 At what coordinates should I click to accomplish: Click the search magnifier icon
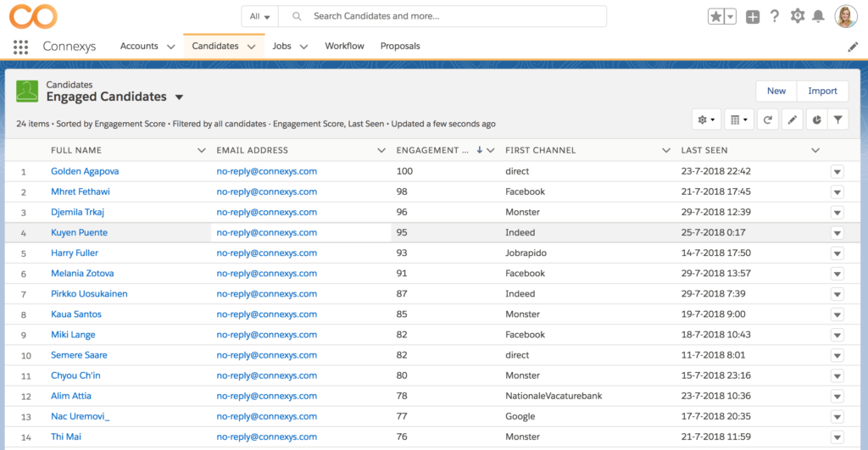pyautogui.click(x=297, y=17)
